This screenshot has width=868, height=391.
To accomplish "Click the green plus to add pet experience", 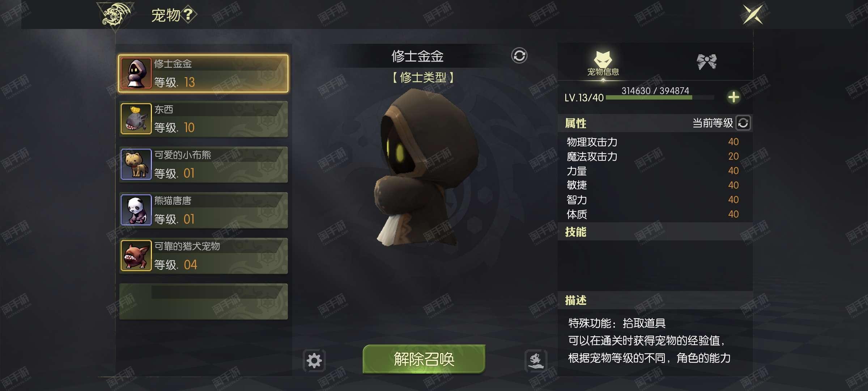I will point(733,97).
